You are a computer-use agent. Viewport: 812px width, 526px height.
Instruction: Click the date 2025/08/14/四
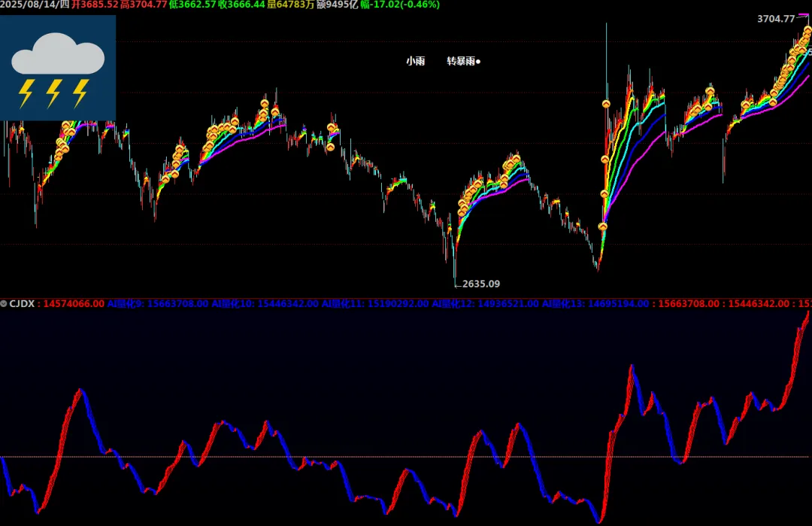tap(35, 5)
